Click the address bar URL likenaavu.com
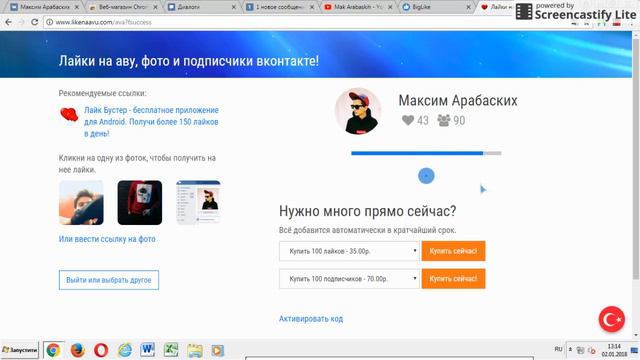Screen dimensions: 640x360 point(103,22)
